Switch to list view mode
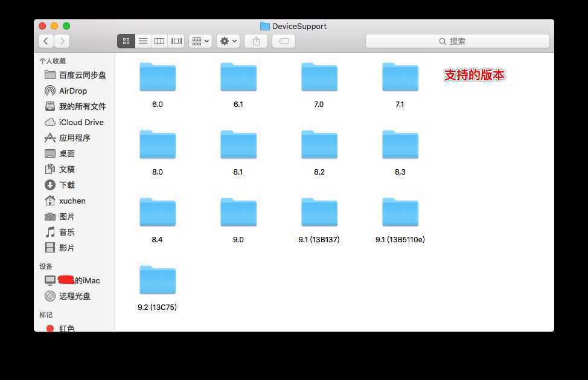Image resolution: width=588 pixels, height=380 pixels. [x=143, y=41]
